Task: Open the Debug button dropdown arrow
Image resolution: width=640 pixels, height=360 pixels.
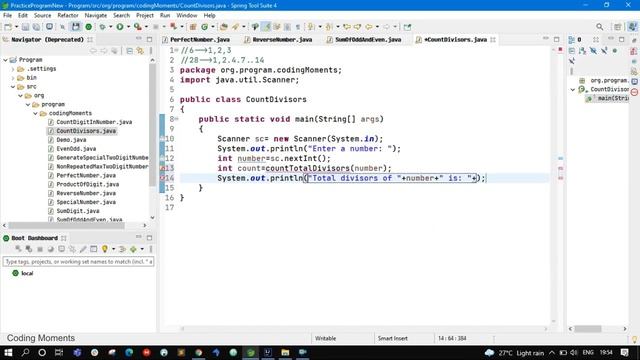Action: coord(110,27)
